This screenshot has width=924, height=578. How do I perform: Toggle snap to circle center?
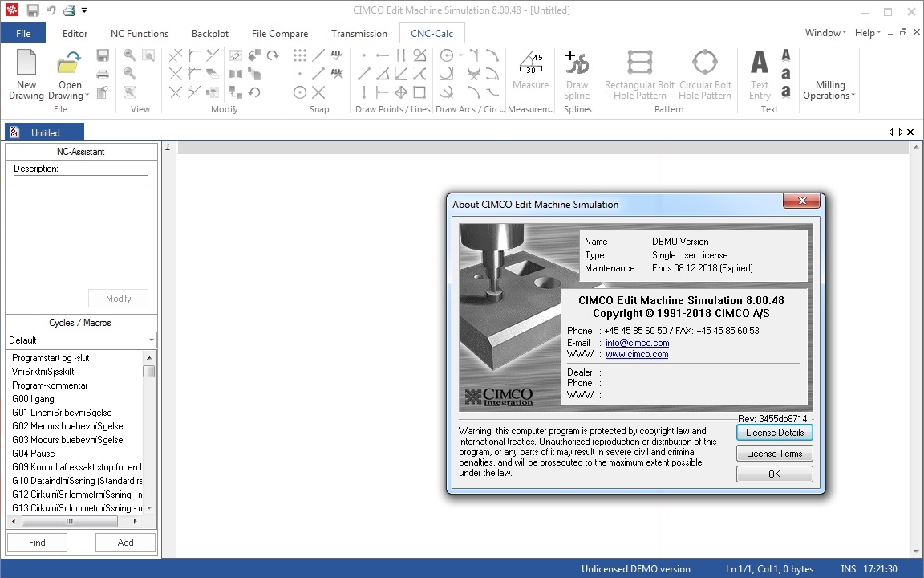(x=300, y=92)
